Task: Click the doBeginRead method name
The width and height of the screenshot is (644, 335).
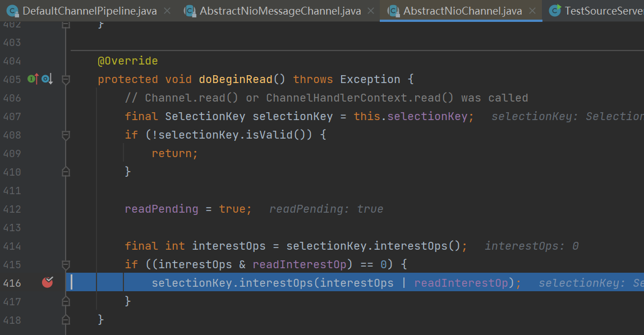Action: [235, 79]
